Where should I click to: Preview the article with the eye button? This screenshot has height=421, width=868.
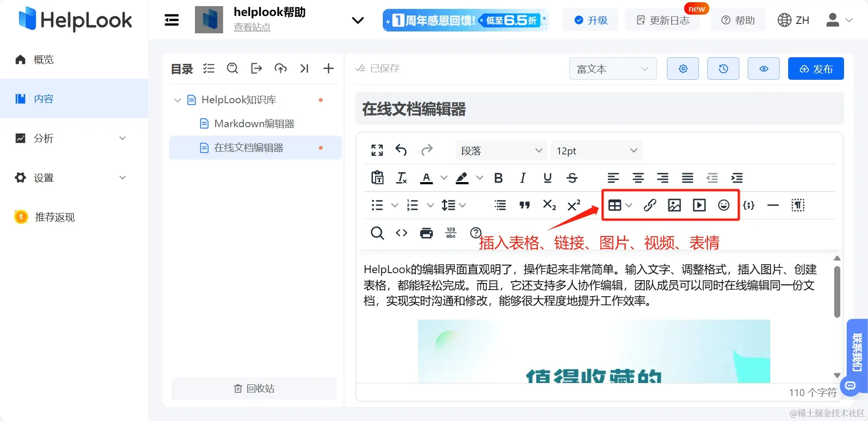[764, 69]
